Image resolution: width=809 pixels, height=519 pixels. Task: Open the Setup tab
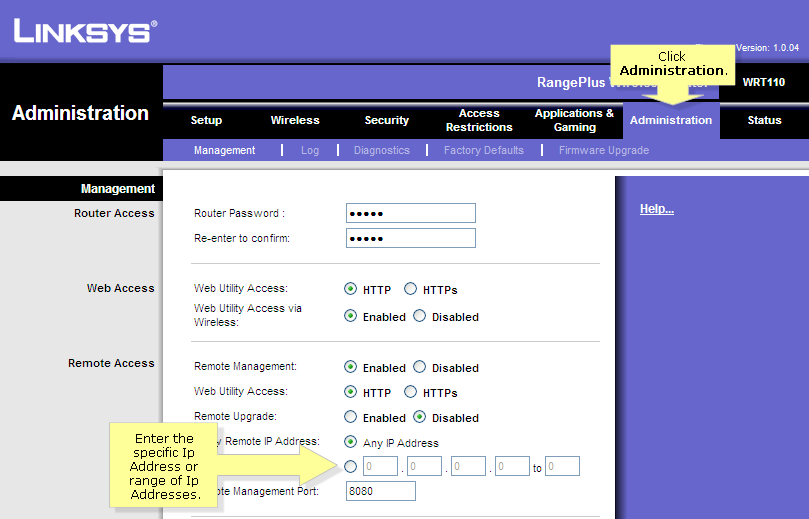206,121
